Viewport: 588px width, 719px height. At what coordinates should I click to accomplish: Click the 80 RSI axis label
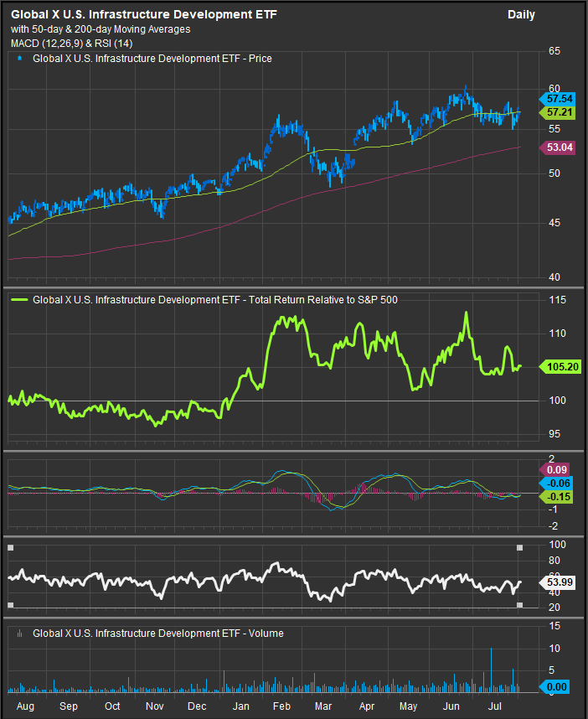(554, 561)
